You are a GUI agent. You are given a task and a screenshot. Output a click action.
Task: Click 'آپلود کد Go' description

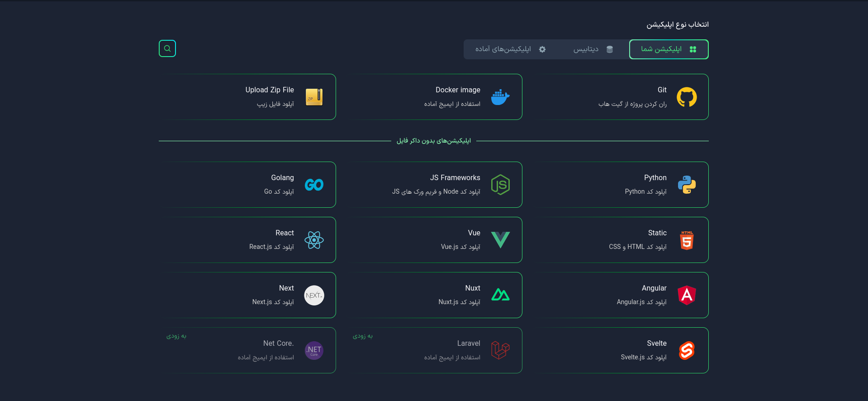[x=279, y=192]
